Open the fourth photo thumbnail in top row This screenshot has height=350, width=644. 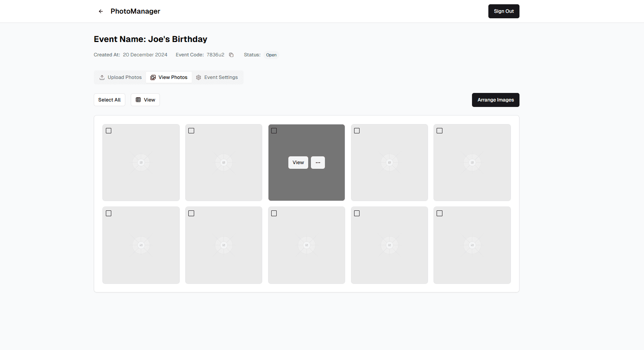coord(389,163)
